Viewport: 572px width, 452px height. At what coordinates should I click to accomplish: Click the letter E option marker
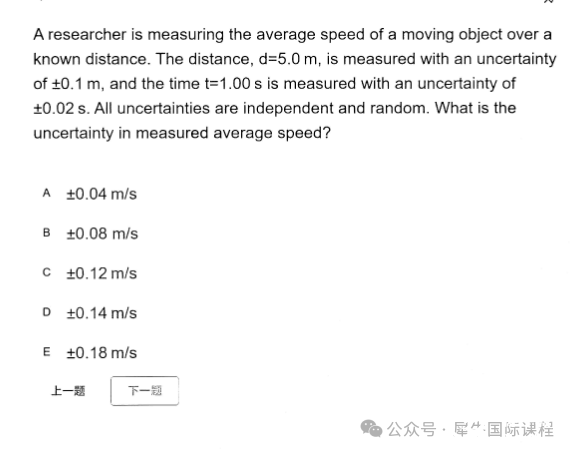(46, 352)
